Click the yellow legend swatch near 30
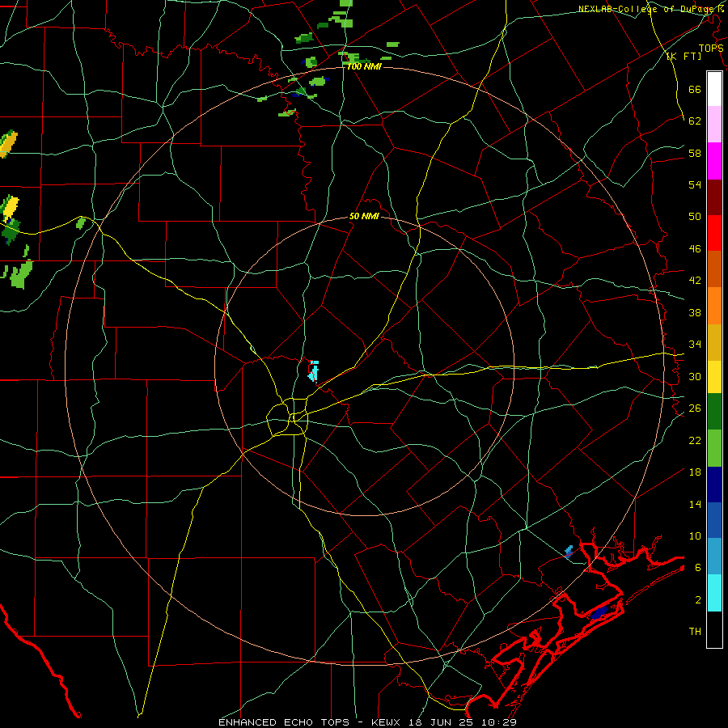This screenshot has height=728, width=728. pyautogui.click(x=714, y=376)
